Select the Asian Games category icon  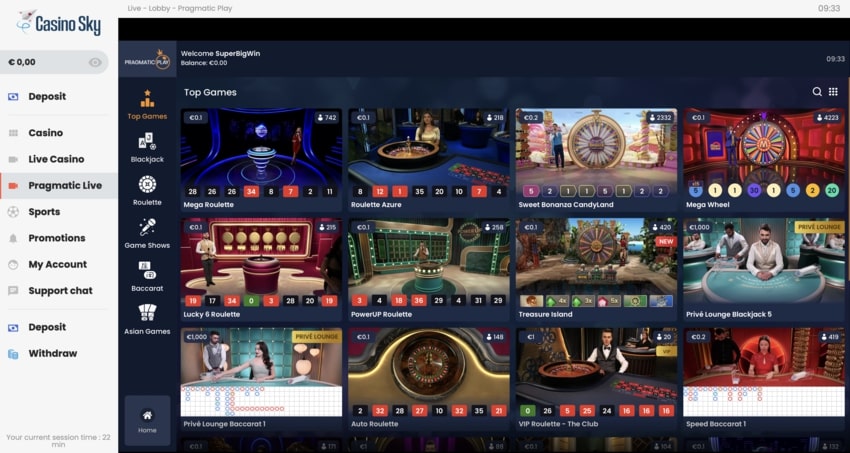[147, 313]
